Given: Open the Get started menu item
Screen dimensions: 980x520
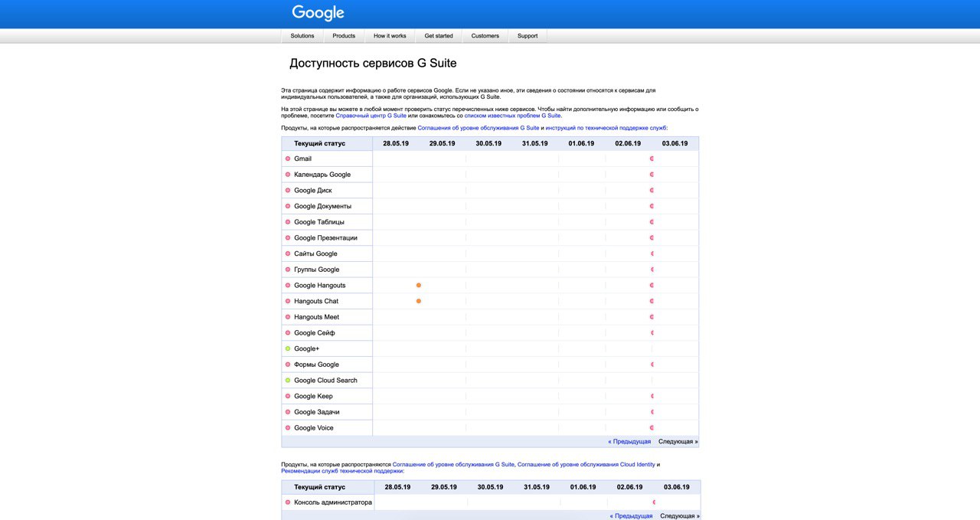Looking at the screenshot, I should [439, 36].
